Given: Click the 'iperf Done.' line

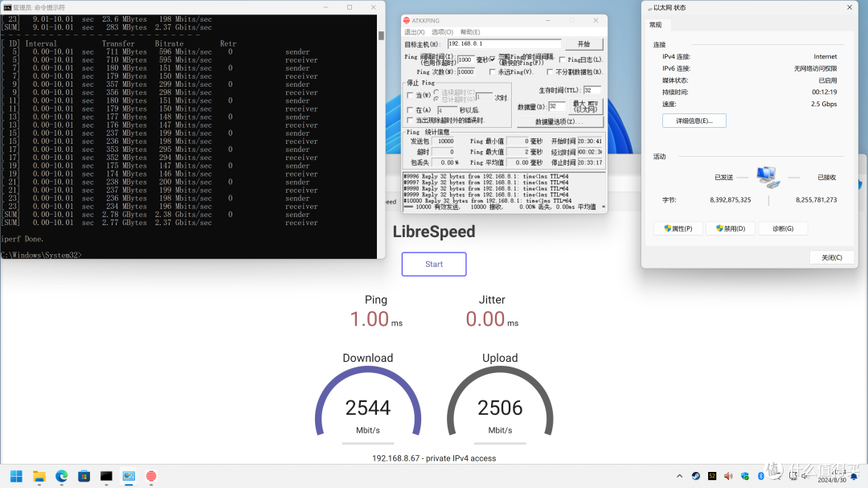Looking at the screenshot, I should coord(23,240).
